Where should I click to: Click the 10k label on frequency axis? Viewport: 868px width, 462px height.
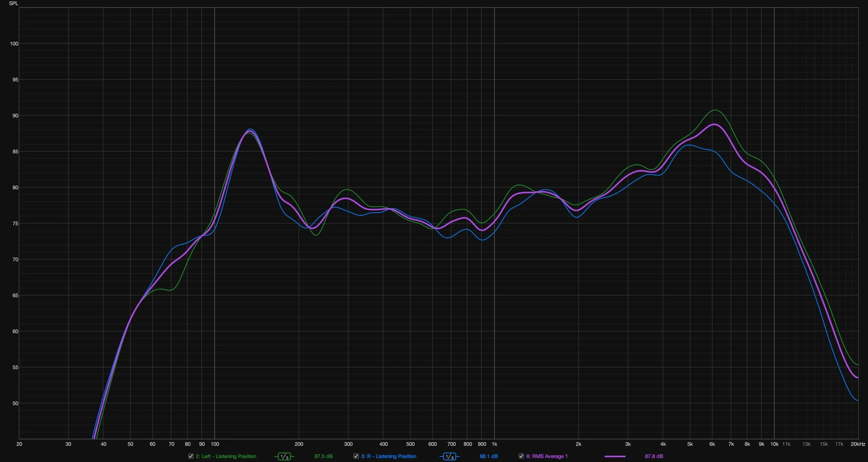[774, 444]
